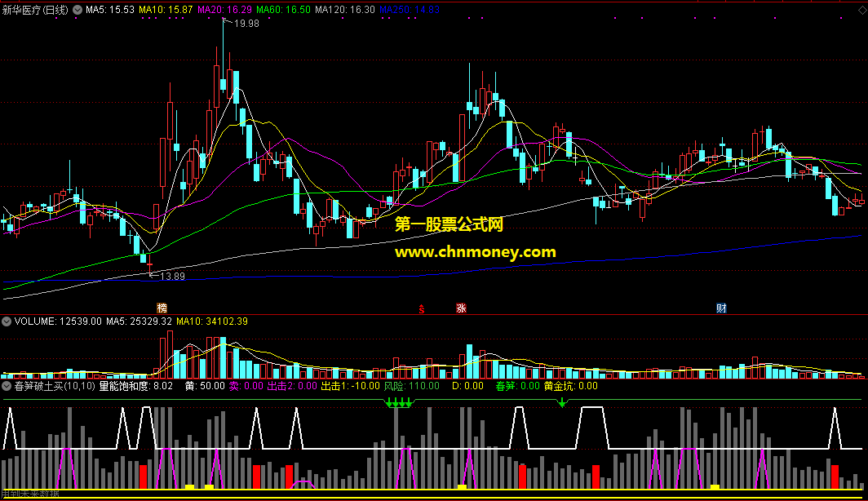Click the 黄金坑: 0.00 value

click(x=571, y=386)
